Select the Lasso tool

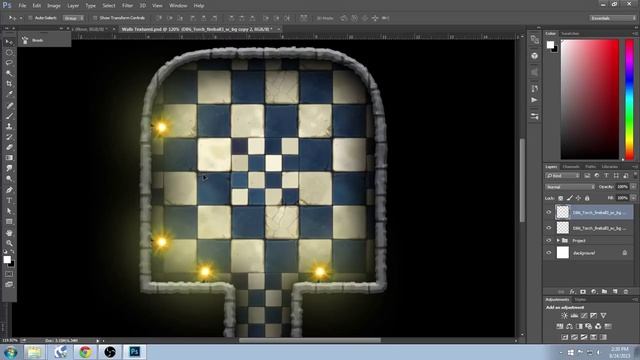[x=9, y=63]
